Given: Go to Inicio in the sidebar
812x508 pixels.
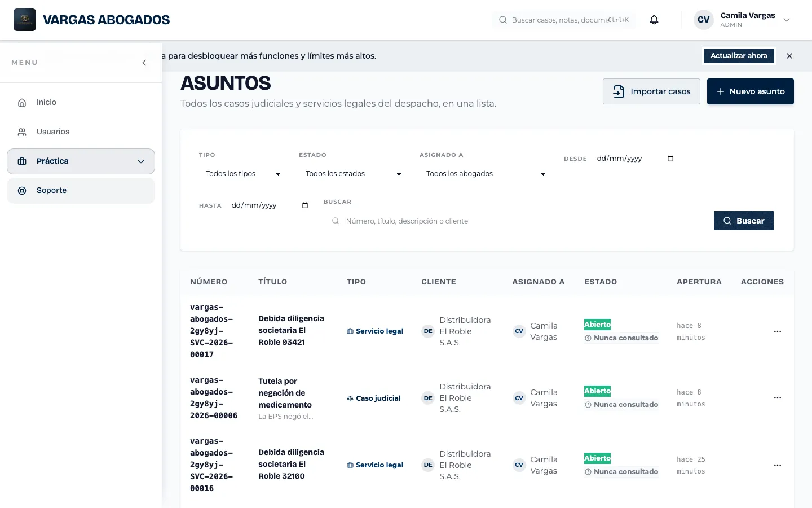Looking at the screenshot, I should (x=81, y=102).
